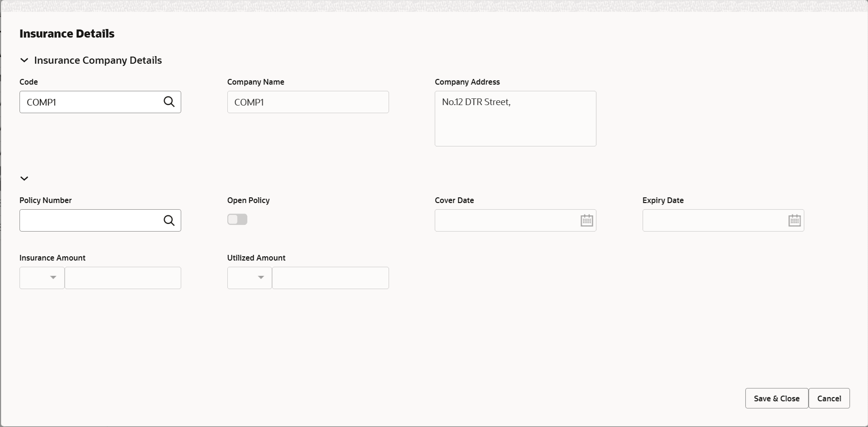Click the Policy Number label

click(x=46, y=200)
